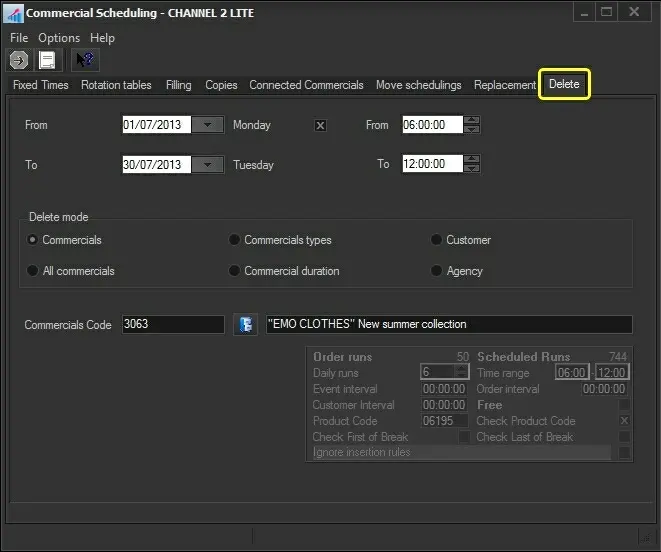661x552 pixels.
Task: Choose the Commercials types delete mode
Action: [x=235, y=240]
